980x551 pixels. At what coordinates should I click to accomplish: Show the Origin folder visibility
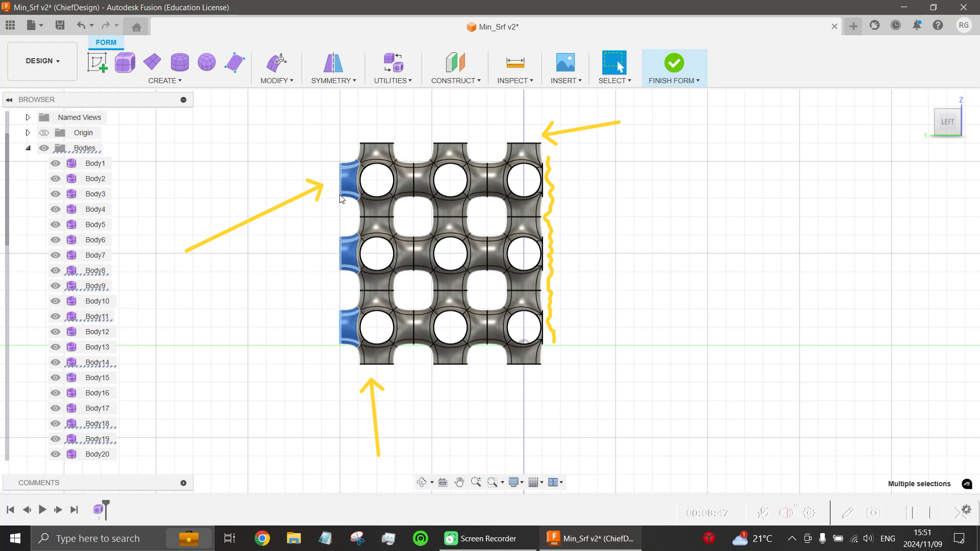pyautogui.click(x=44, y=132)
